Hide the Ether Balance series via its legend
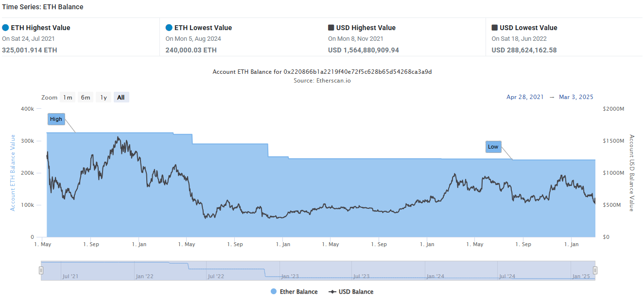The image size is (644, 301). click(293, 291)
